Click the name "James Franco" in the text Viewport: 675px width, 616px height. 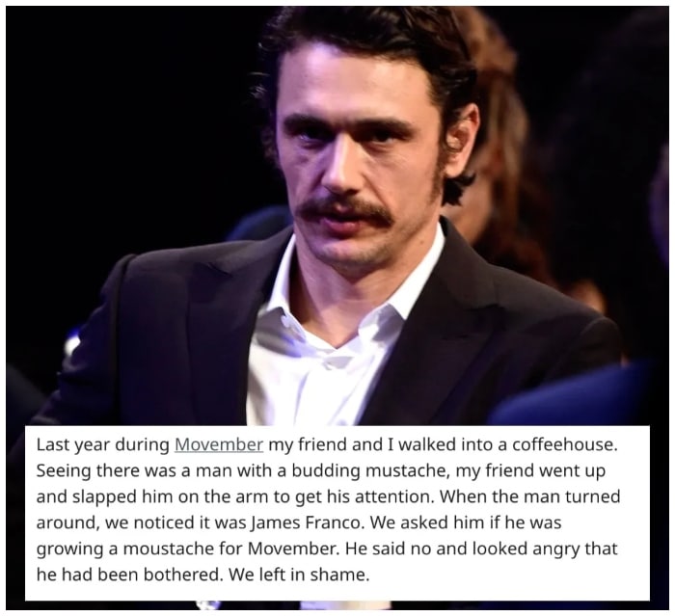(x=304, y=522)
